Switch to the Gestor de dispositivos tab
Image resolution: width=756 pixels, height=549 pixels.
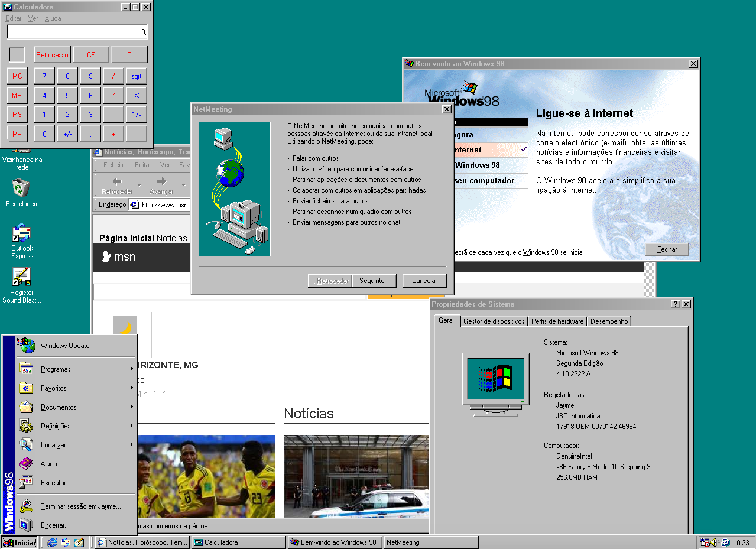tap(494, 321)
